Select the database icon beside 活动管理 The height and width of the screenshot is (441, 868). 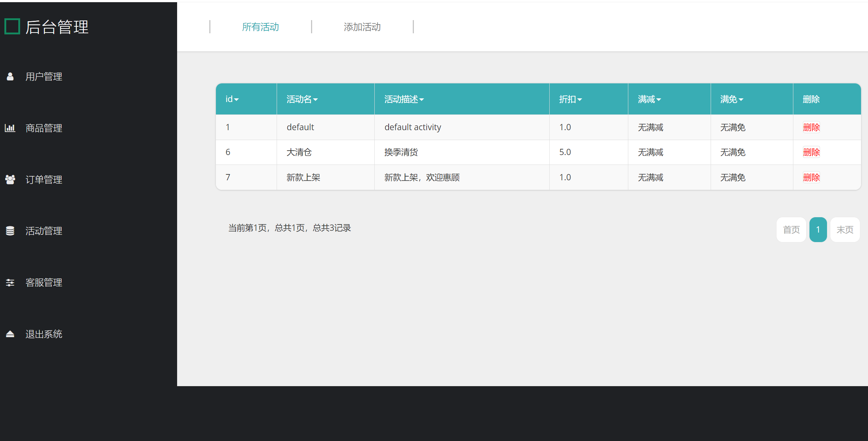click(10, 231)
